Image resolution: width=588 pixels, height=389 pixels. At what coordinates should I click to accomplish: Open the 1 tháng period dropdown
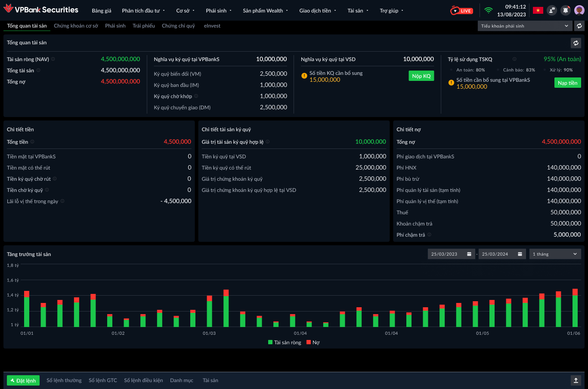point(555,254)
